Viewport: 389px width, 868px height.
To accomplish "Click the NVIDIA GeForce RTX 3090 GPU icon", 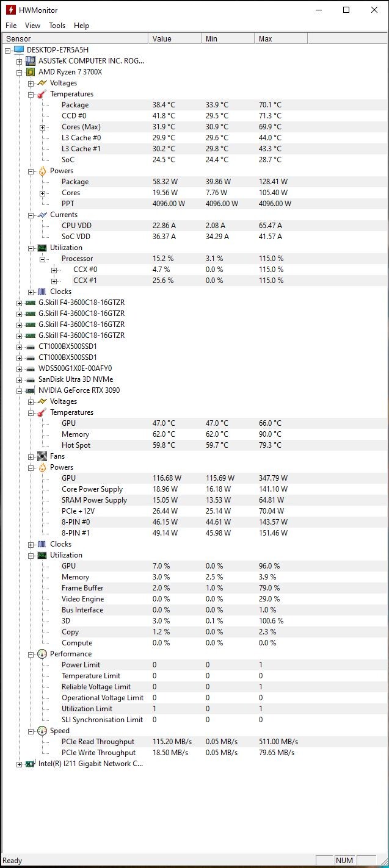I will pyautogui.click(x=31, y=390).
